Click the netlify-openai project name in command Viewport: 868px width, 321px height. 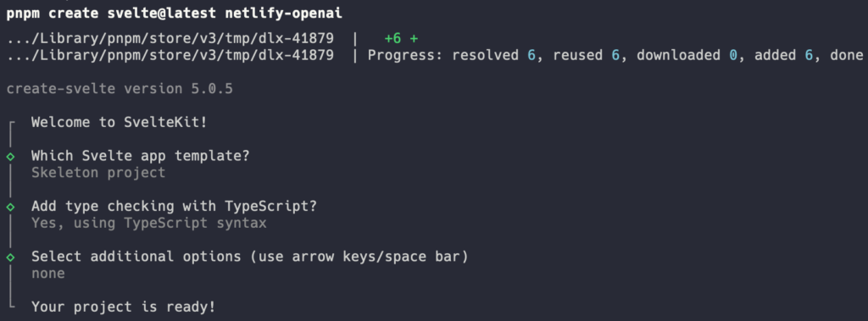[284, 14]
